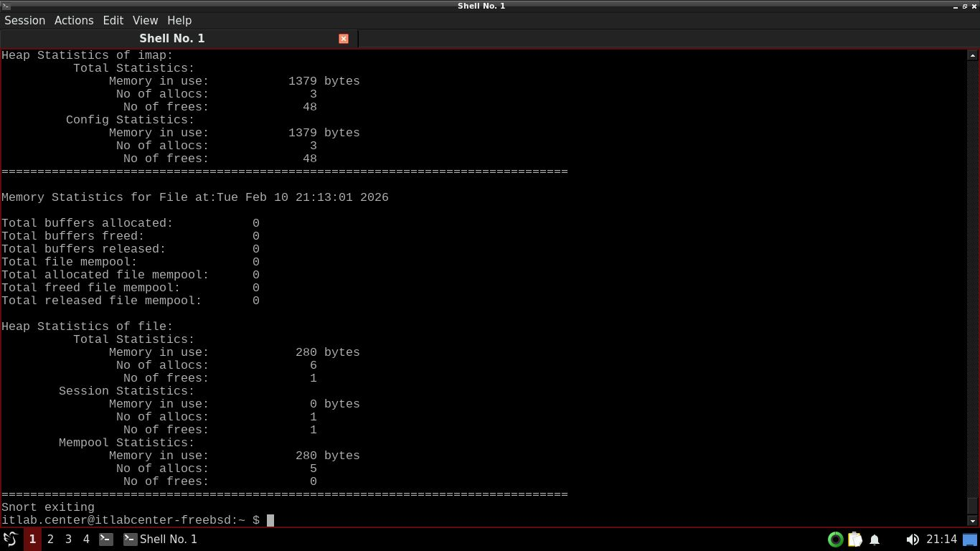
Task: Open the View menu
Action: click(145, 20)
